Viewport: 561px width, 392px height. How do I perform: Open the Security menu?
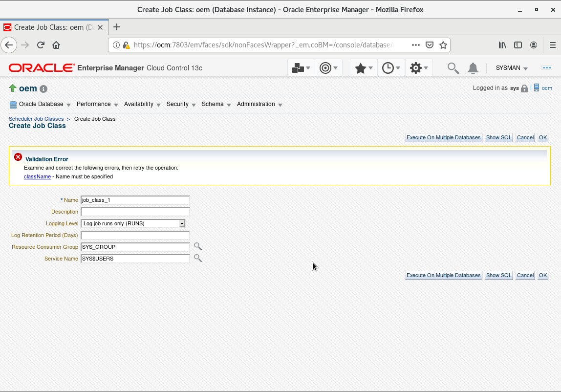[181, 104]
